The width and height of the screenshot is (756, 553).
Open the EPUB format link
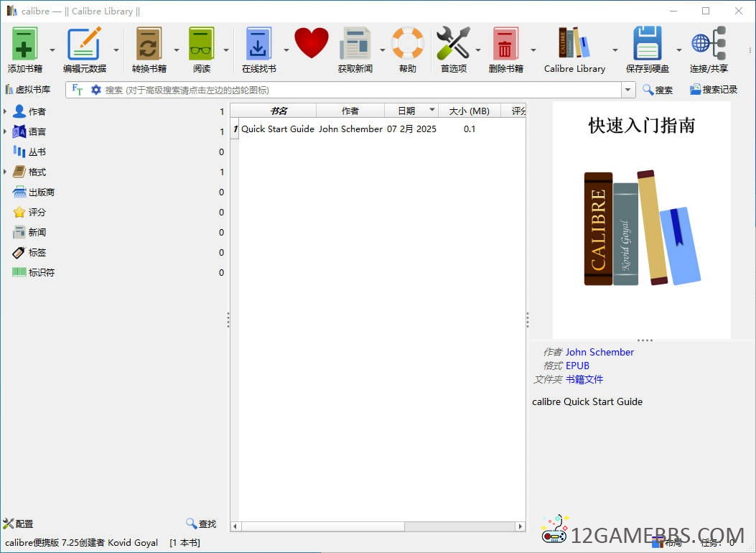pos(577,366)
